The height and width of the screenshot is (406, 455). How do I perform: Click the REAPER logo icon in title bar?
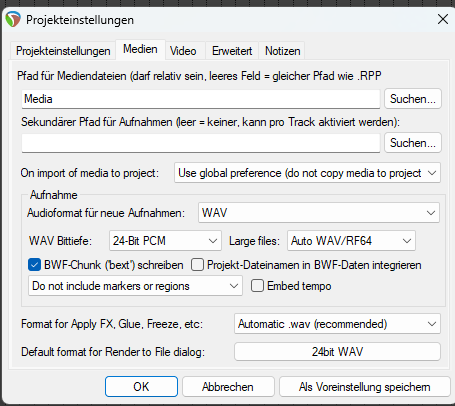click(x=13, y=19)
